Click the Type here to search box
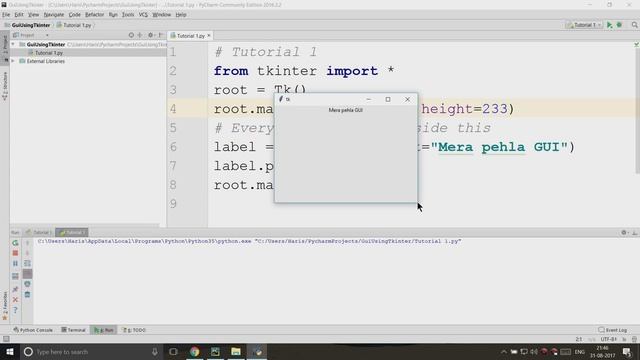The image size is (640, 360). point(91,351)
